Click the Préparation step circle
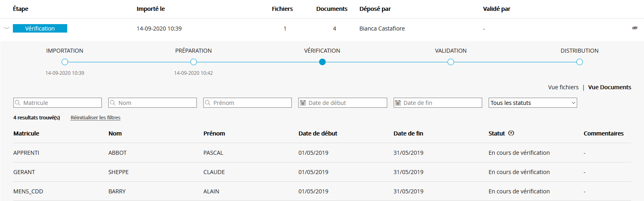644x201 pixels. point(194,62)
